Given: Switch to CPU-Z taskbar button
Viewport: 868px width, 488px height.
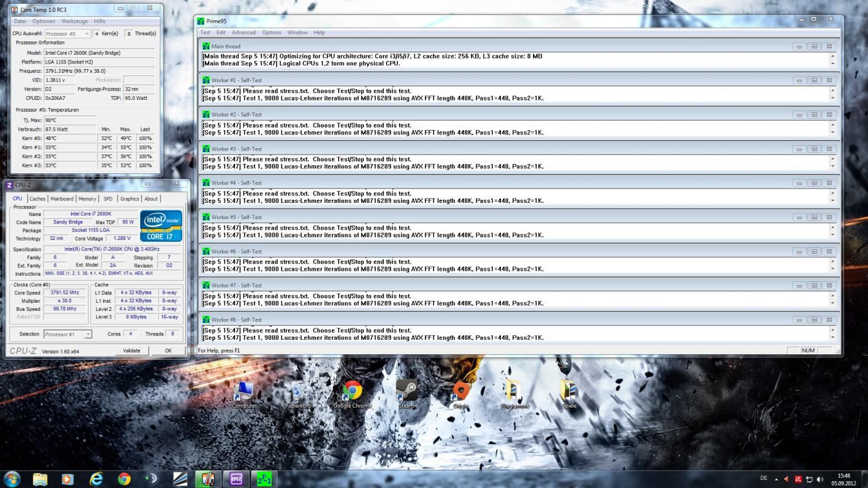Looking at the screenshot, I should [236, 479].
